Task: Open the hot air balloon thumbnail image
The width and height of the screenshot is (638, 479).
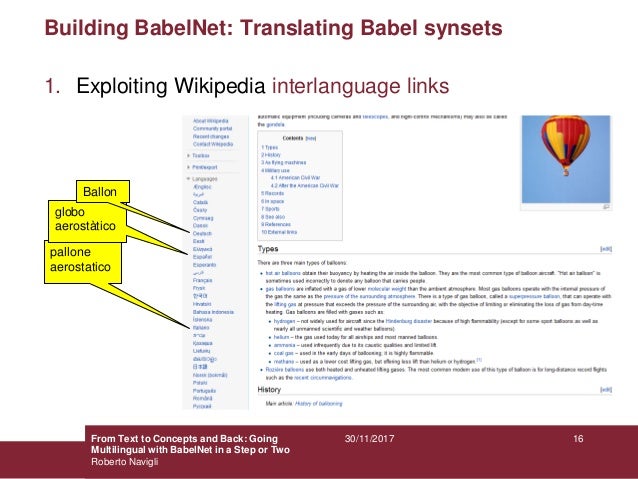Action: pos(566,159)
